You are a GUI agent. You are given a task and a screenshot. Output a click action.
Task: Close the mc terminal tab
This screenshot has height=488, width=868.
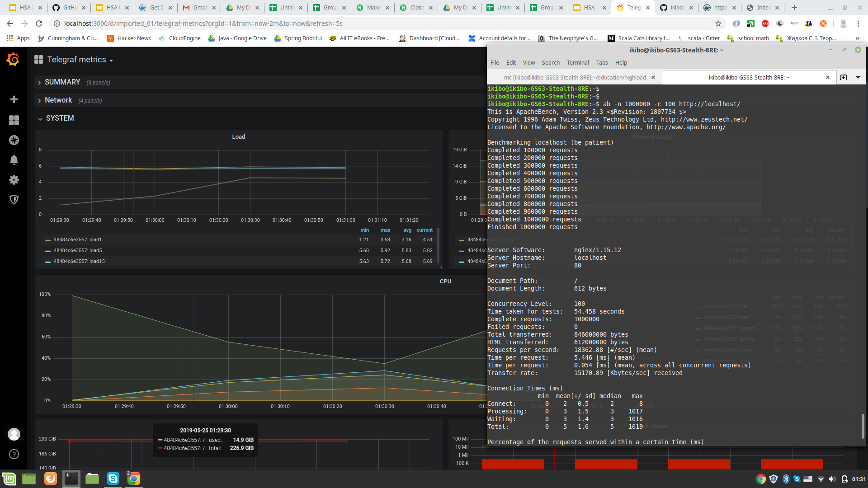point(653,77)
